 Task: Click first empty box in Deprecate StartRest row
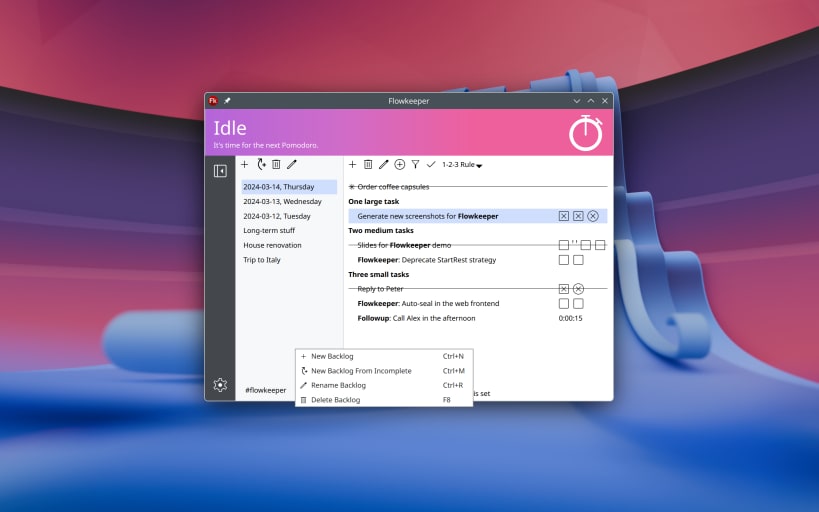(x=564, y=260)
